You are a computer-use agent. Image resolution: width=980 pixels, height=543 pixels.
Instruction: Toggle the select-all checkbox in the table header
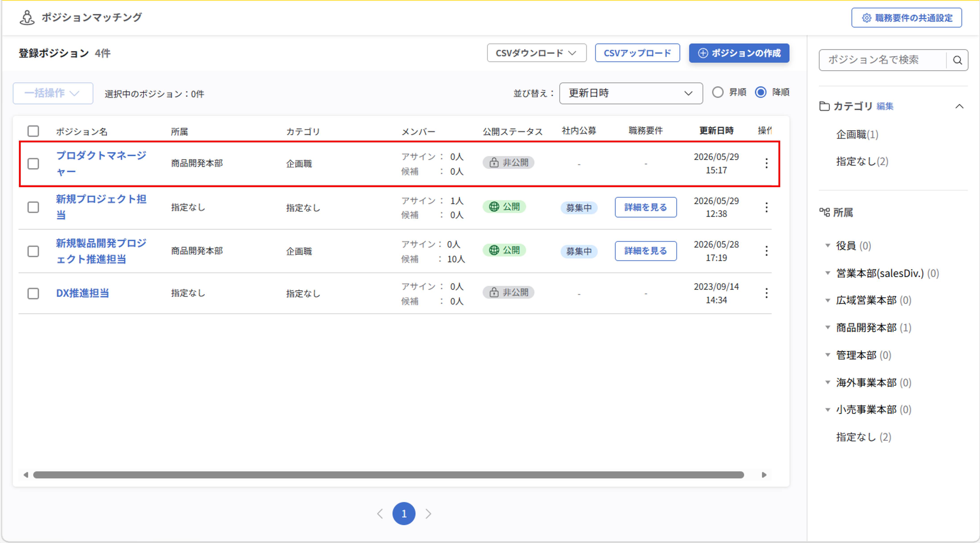[33, 131]
